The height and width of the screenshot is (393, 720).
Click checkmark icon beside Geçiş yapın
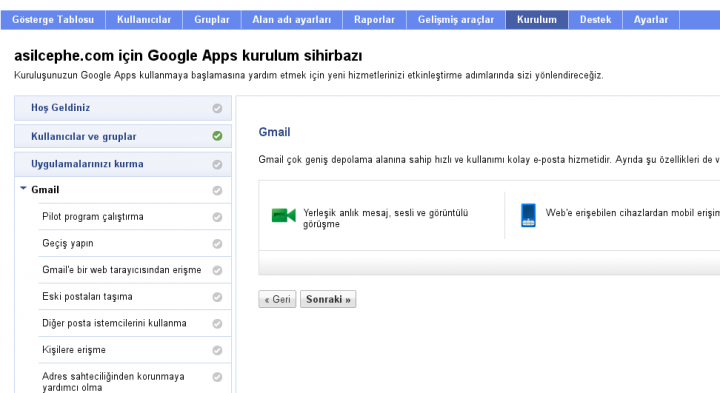click(217, 244)
